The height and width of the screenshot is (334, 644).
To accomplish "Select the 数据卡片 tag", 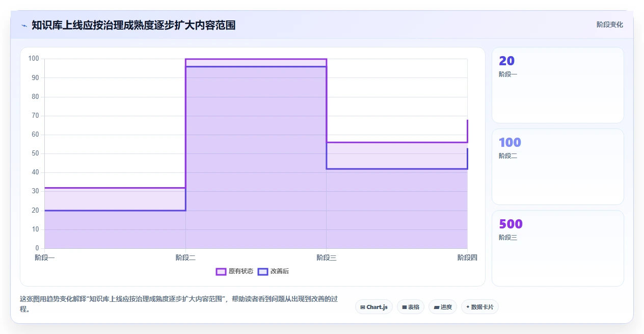I will pyautogui.click(x=480, y=307).
